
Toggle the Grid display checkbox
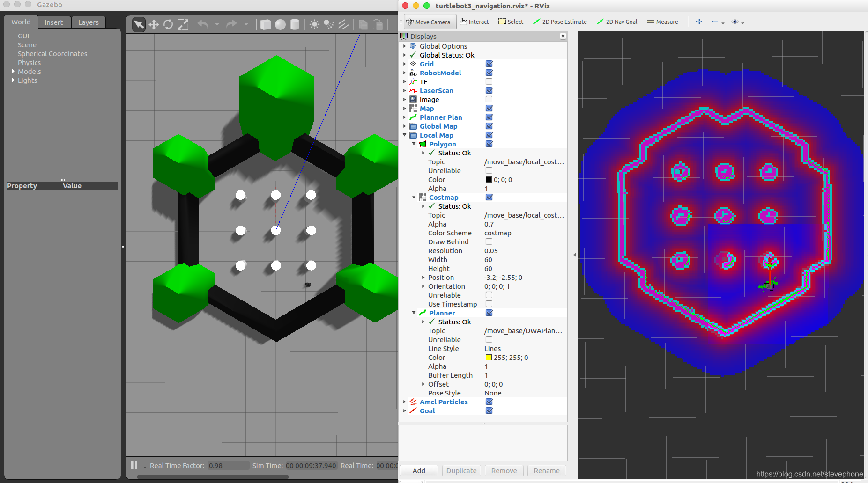pos(489,64)
